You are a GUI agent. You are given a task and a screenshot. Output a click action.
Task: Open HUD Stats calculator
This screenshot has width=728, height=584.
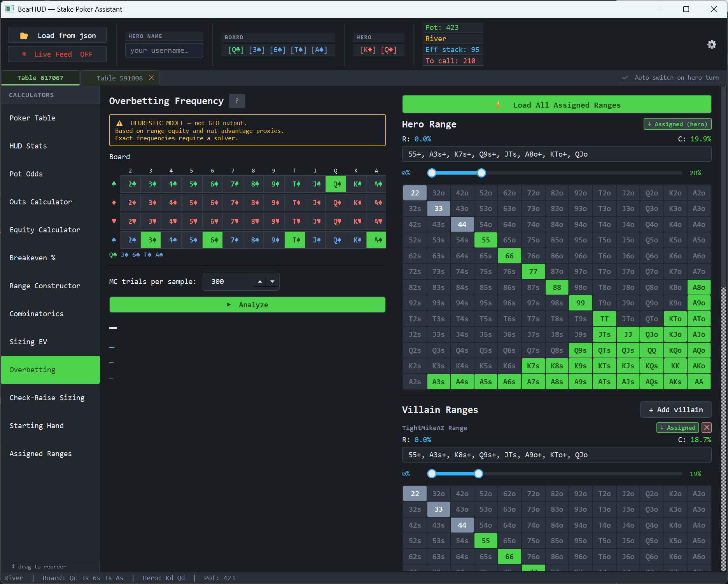pyautogui.click(x=51, y=146)
